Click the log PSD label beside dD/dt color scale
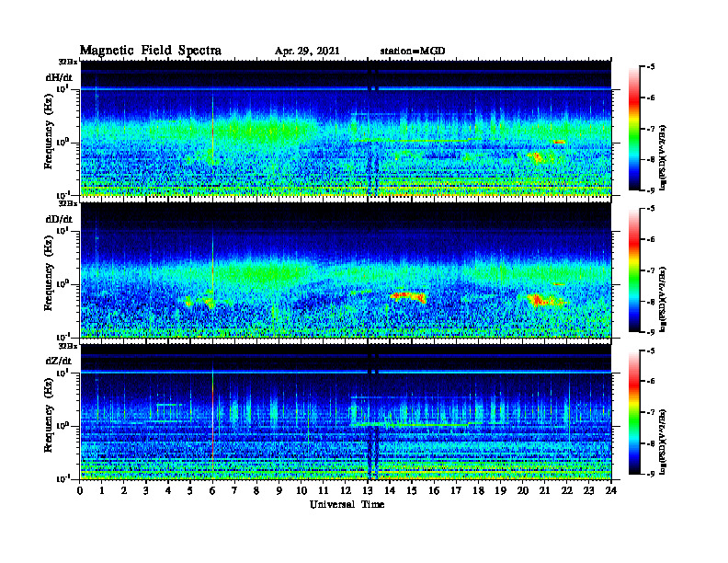This screenshot has width=728, height=563. [663, 300]
